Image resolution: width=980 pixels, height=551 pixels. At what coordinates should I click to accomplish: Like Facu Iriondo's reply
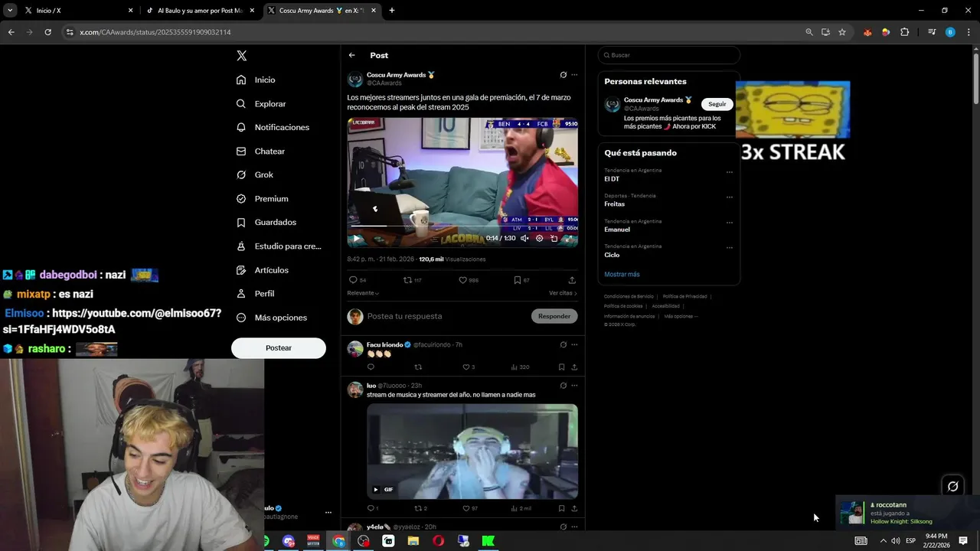(468, 367)
